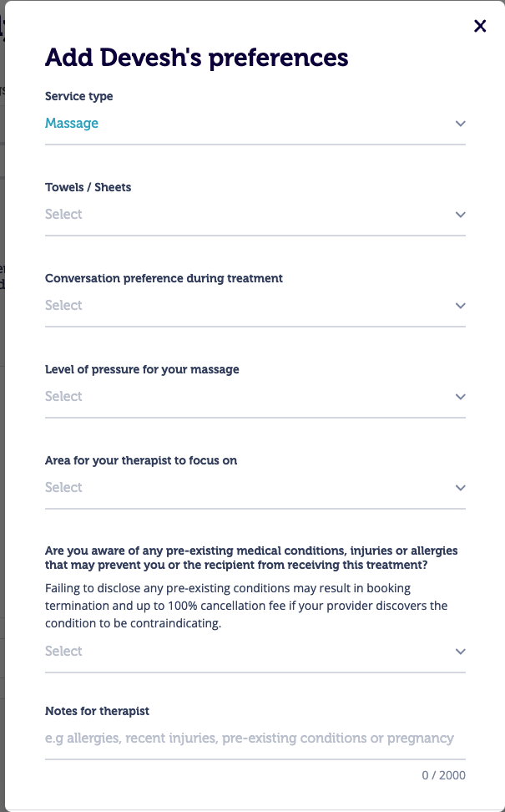
Task: Click the Level of pressure chevron arrow
Action: coord(460,397)
